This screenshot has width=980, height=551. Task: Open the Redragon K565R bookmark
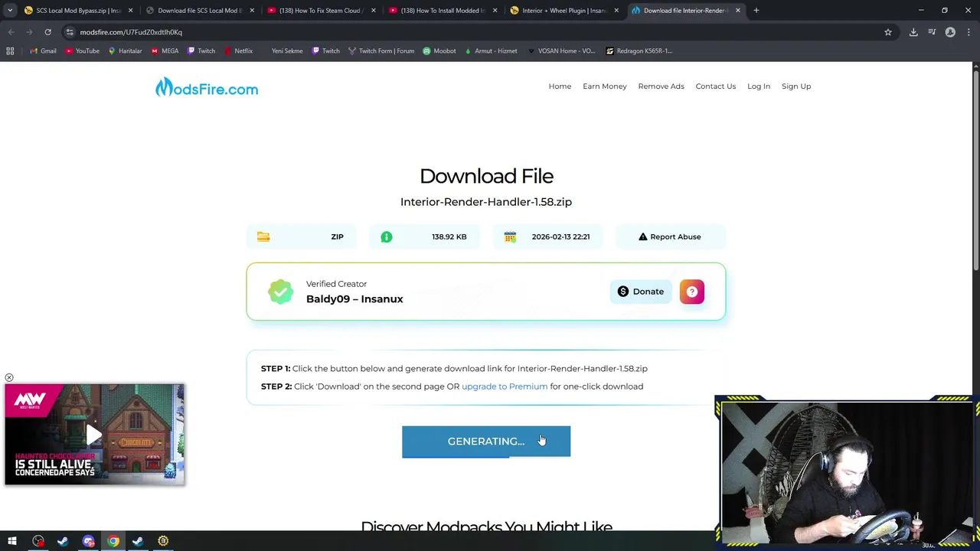(639, 51)
